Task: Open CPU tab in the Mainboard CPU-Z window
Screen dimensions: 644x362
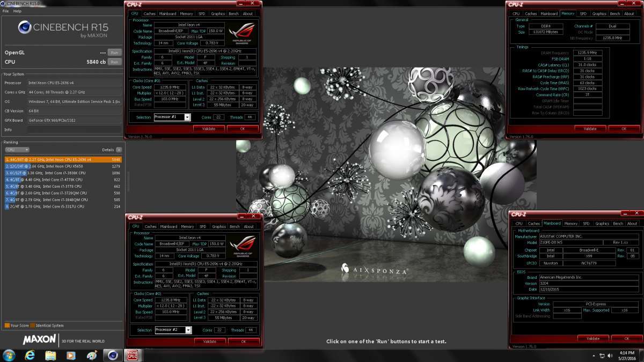Action: (x=519, y=223)
